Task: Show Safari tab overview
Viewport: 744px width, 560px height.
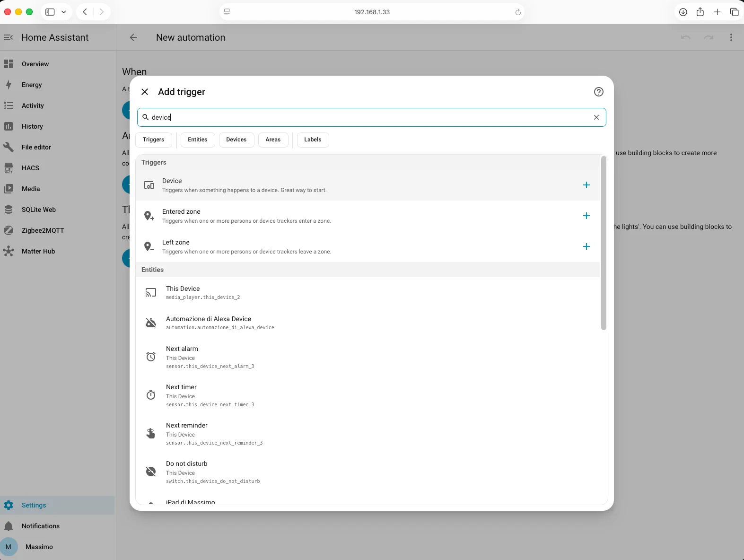Action: point(735,12)
